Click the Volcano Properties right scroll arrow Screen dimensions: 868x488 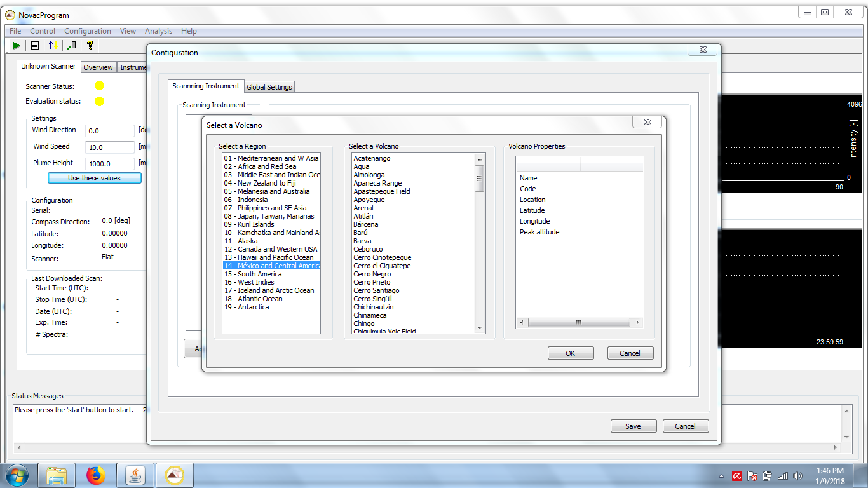click(638, 323)
